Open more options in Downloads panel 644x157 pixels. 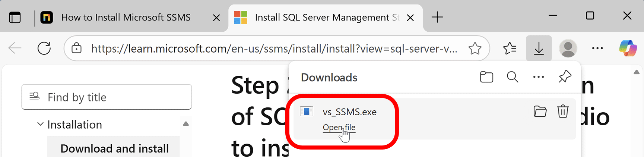[539, 77]
